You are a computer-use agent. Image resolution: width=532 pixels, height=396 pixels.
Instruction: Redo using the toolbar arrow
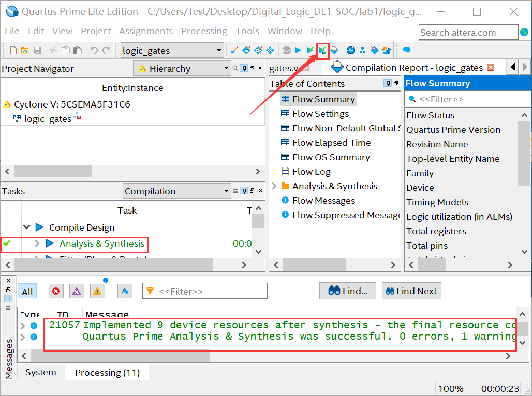click(x=106, y=51)
